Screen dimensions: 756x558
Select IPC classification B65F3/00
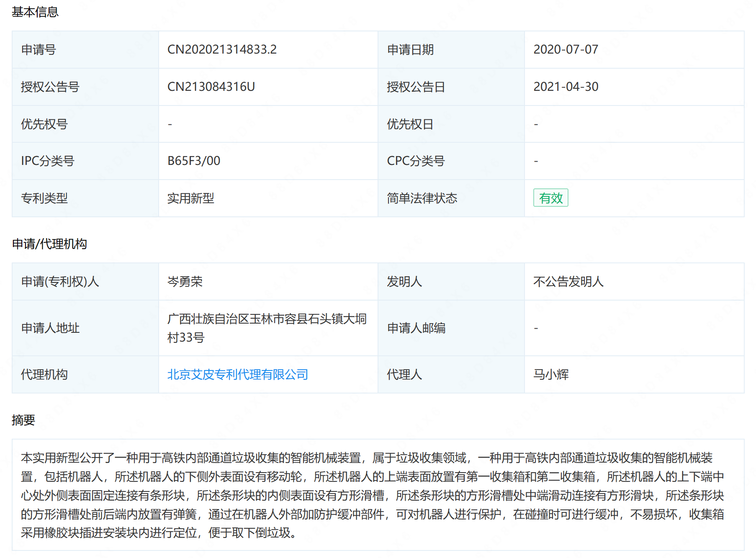pyautogui.click(x=194, y=161)
